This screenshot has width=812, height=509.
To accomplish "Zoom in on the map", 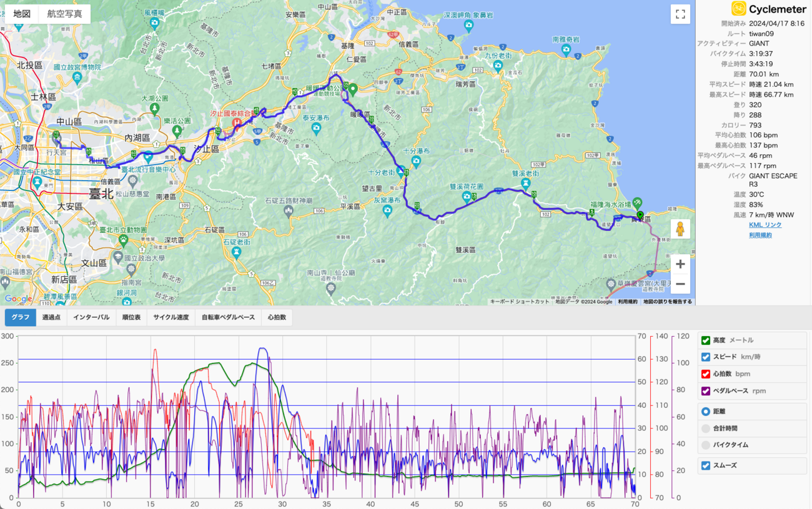I will pos(680,264).
